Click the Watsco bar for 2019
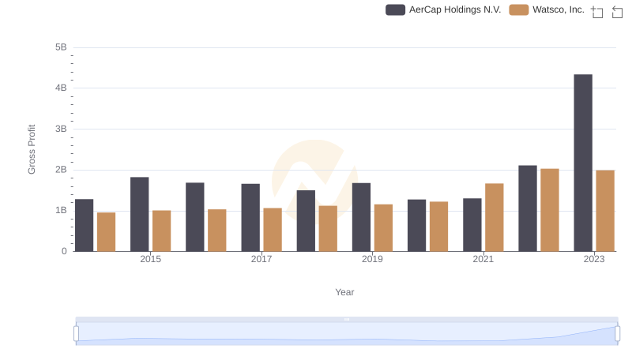This screenshot has width=632, height=364. click(383, 228)
